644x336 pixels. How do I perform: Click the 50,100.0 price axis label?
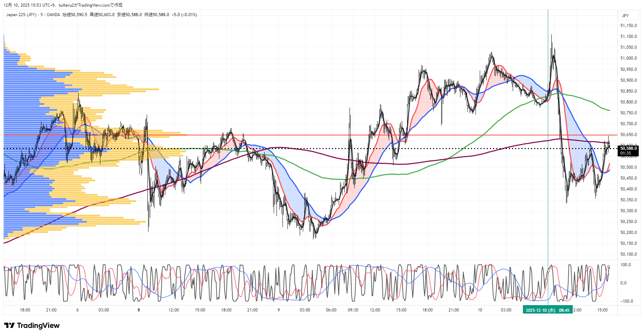[628, 254]
